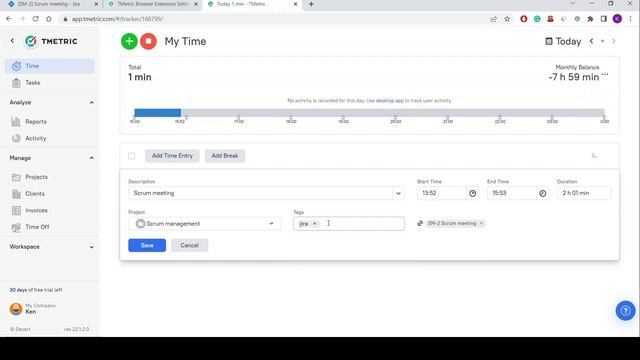Click 30 days of free trial left
This screenshot has width=640, height=360.
point(36,290)
